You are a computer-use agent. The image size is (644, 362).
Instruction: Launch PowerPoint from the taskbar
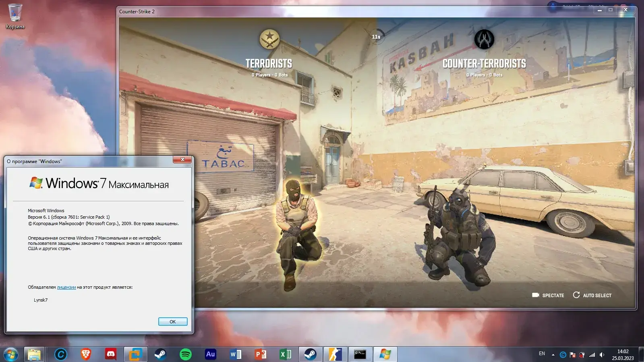pos(261,354)
